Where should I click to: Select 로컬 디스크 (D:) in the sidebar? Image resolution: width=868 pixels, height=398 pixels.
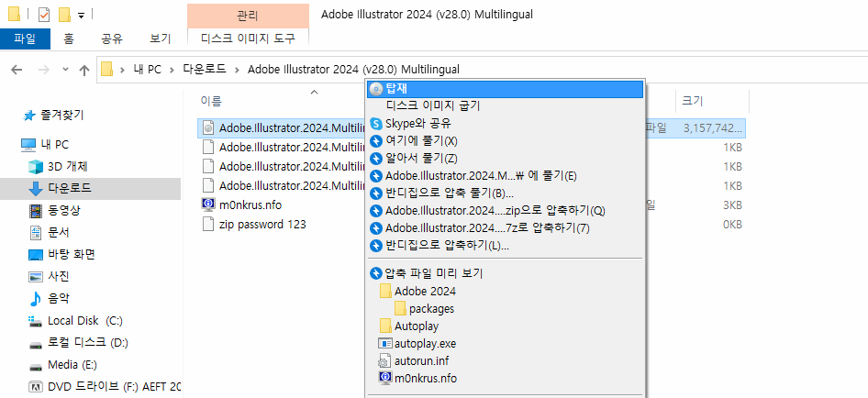tap(88, 343)
